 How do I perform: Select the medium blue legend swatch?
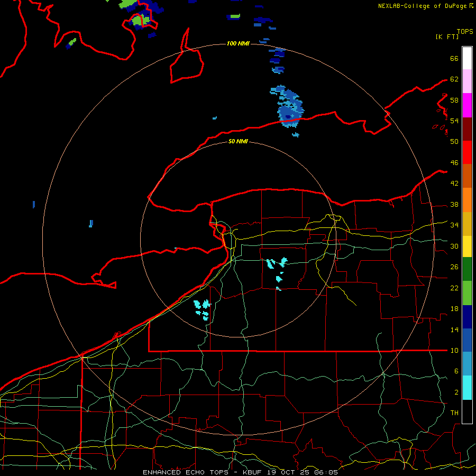(x=467, y=340)
